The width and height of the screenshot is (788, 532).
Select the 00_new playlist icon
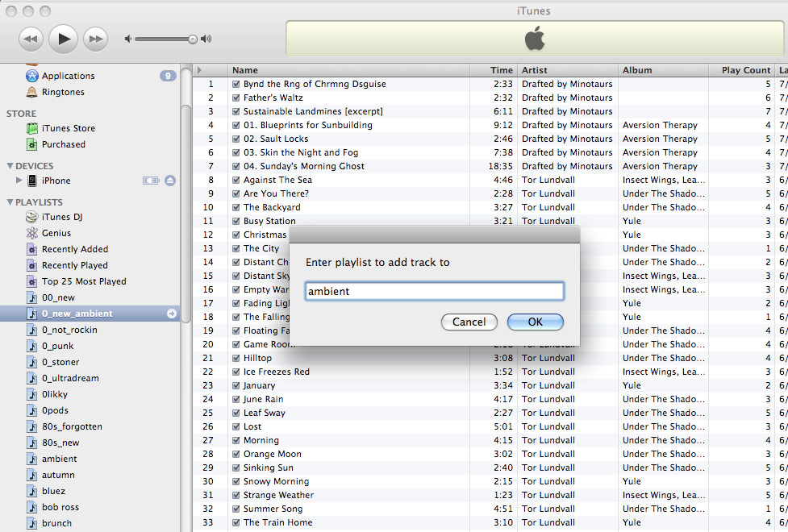32,297
